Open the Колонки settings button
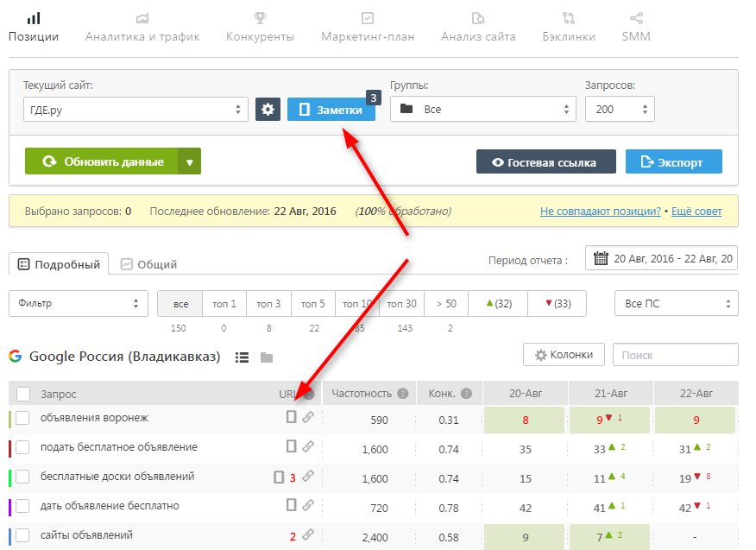Screen dimensions: 756x550 [x=564, y=355]
